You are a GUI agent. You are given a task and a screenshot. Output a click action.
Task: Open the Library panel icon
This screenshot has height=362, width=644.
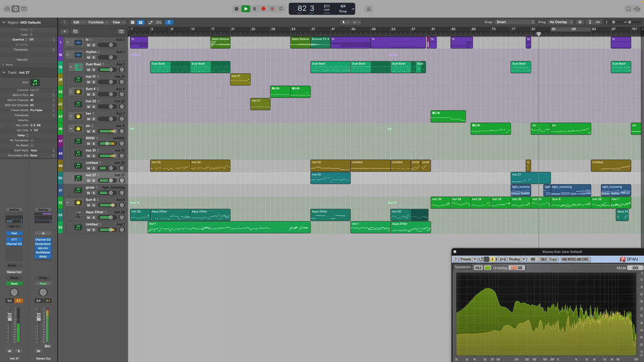7,9
